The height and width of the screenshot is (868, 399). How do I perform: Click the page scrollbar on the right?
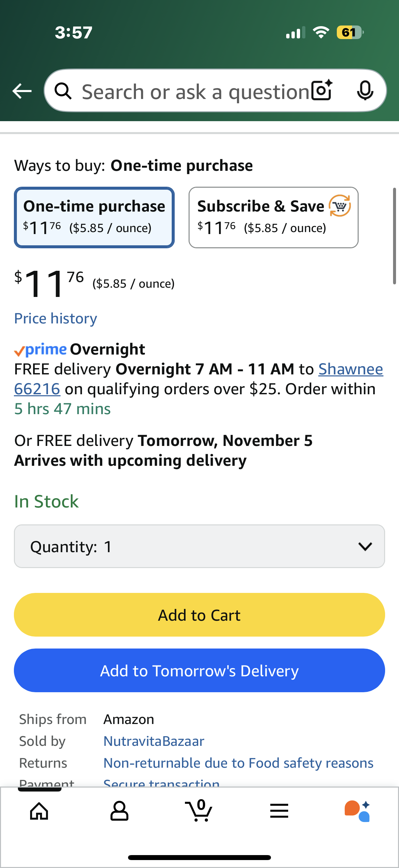394,236
